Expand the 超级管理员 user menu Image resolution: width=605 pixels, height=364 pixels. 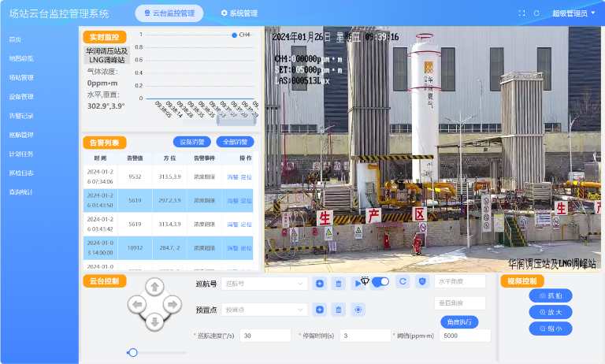click(x=573, y=13)
